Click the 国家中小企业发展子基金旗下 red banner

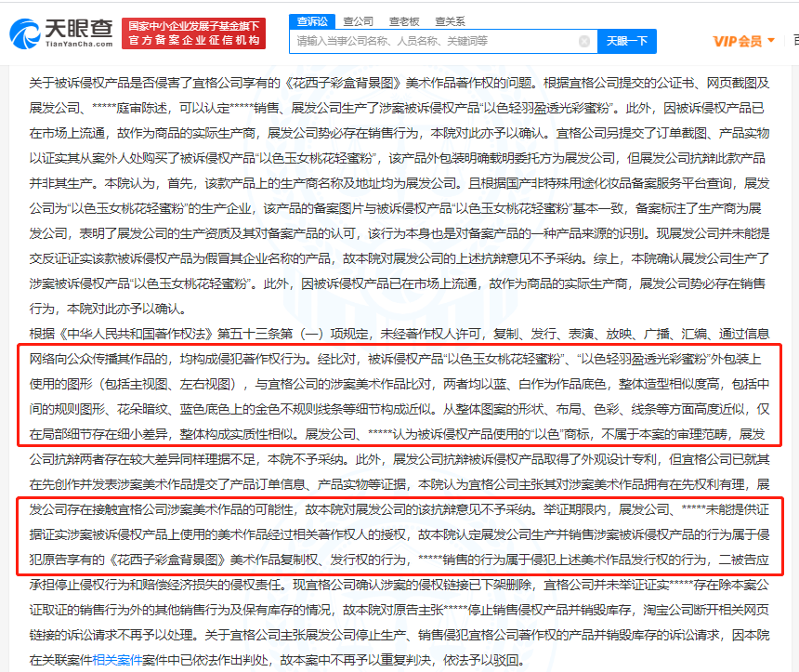click(193, 33)
